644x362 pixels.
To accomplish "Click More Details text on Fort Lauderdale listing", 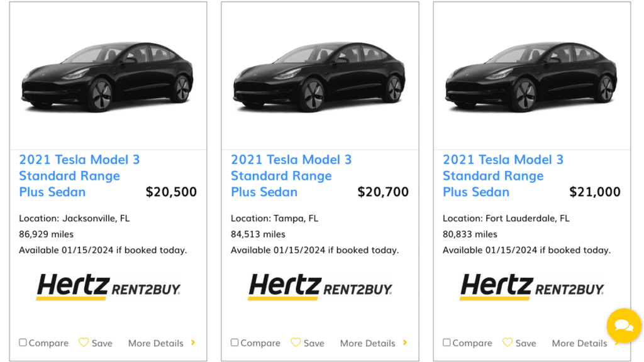I will coord(579,343).
